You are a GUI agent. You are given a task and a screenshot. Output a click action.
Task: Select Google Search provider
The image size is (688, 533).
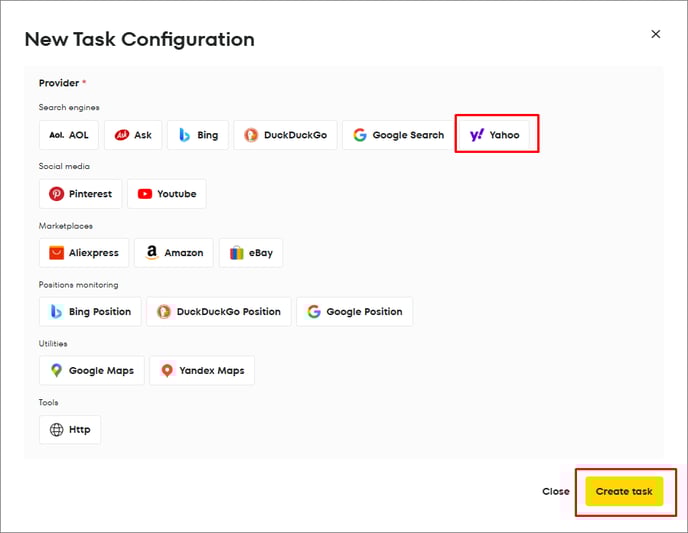click(x=397, y=135)
